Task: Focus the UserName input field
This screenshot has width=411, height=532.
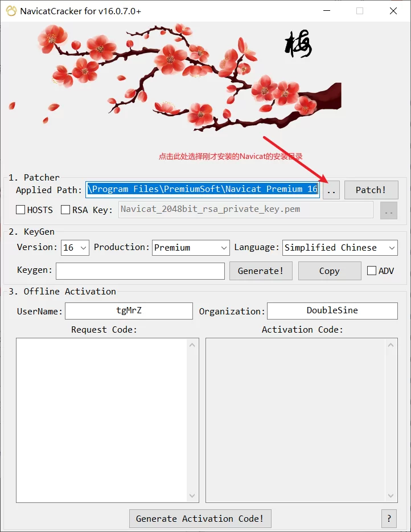Action: [129, 310]
